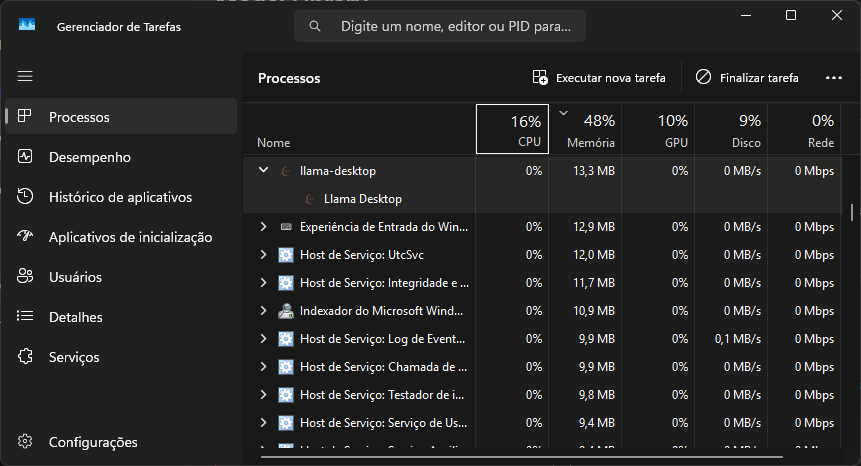This screenshot has height=466, width=861.
Task: Click the keyboard icon of Experiência de Entrada
Action: [x=286, y=227]
